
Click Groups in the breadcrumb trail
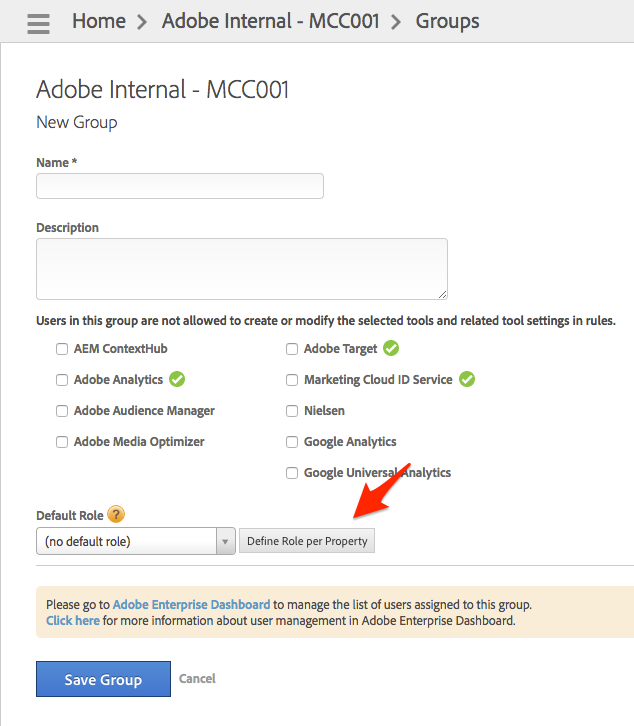447,21
